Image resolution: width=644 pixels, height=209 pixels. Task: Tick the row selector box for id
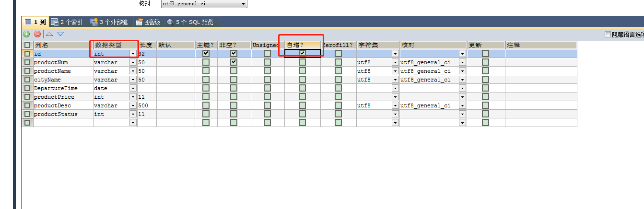tap(27, 54)
